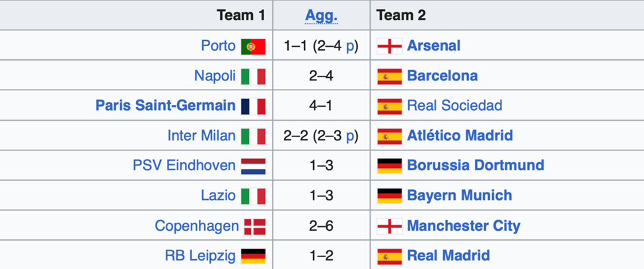Viewport: 644px width, 269px height.
Task: Open the penalties 'p' link in Porto row
Action: 349,46
